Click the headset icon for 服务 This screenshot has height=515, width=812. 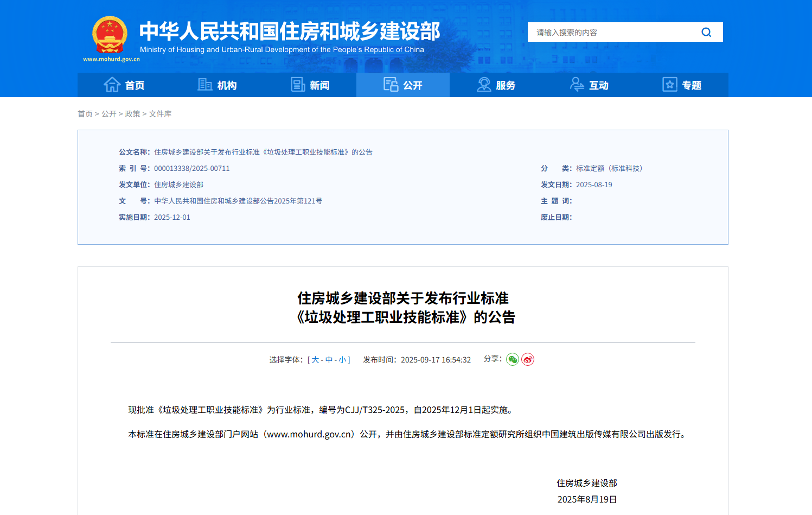(x=484, y=85)
